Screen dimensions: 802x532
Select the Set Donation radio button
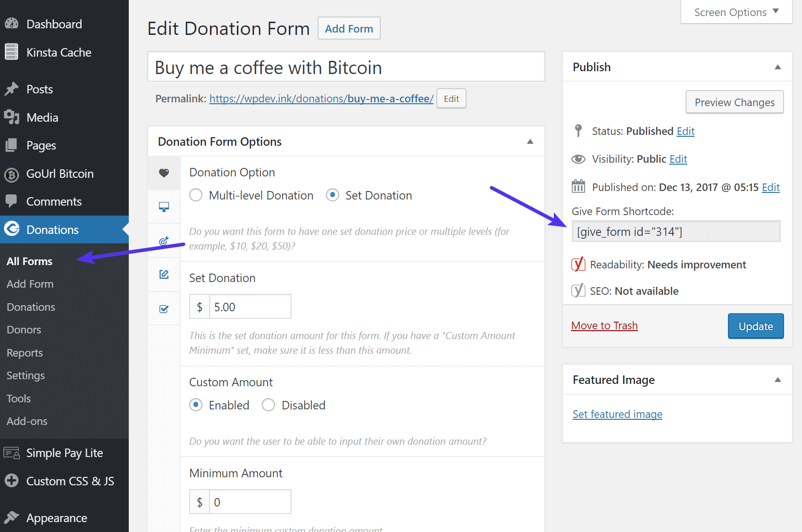point(333,195)
